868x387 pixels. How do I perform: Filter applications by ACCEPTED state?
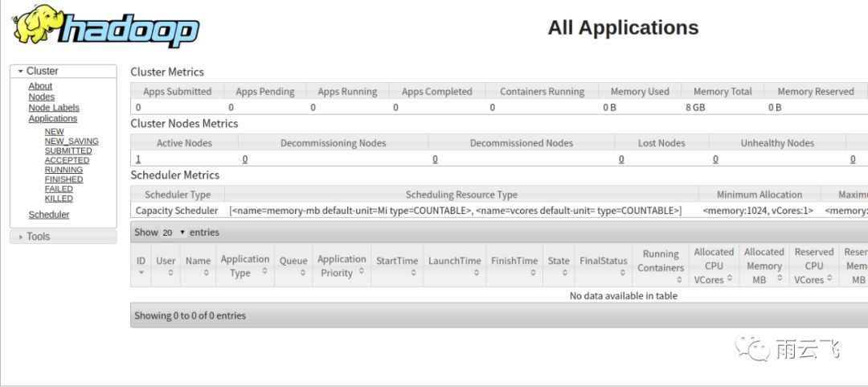click(x=67, y=160)
